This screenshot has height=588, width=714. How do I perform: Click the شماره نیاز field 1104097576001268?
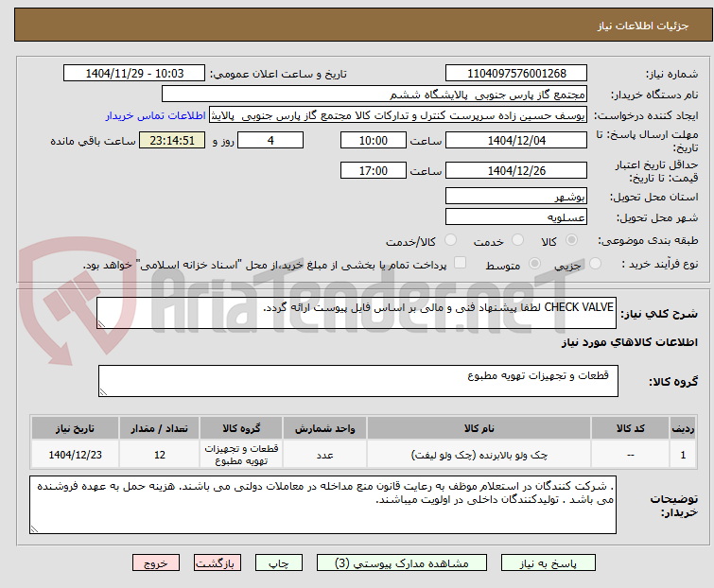pos(516,74)
